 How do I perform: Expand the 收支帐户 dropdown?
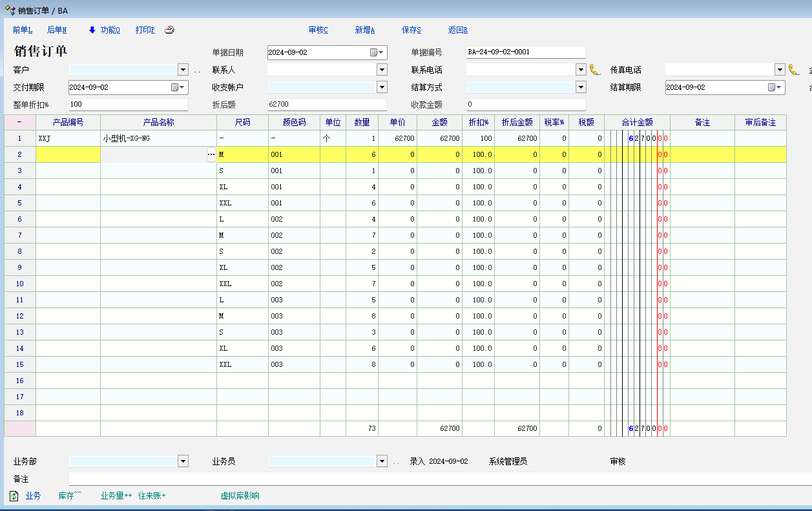[x=382, y=87]
